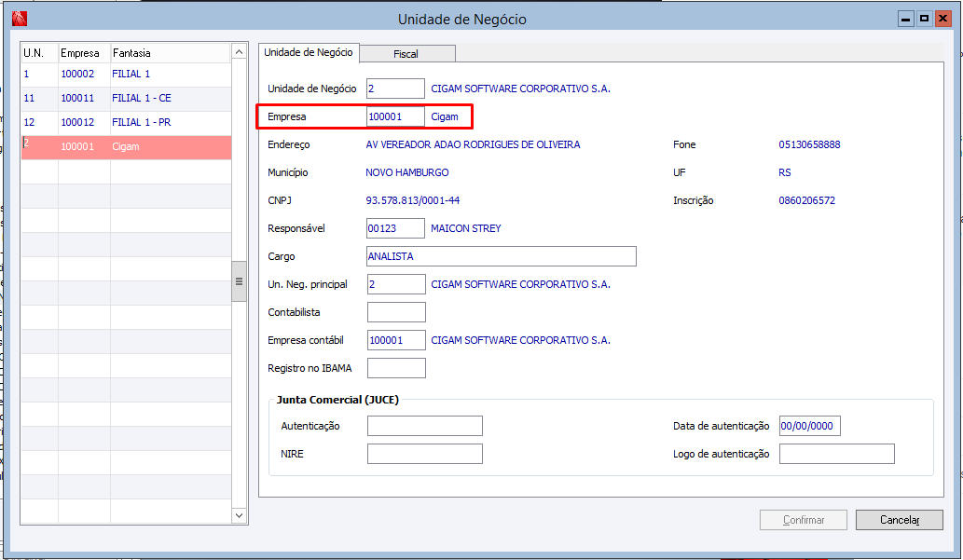Click the Fantasia column header
963x560 pixels.
point(171,53)
